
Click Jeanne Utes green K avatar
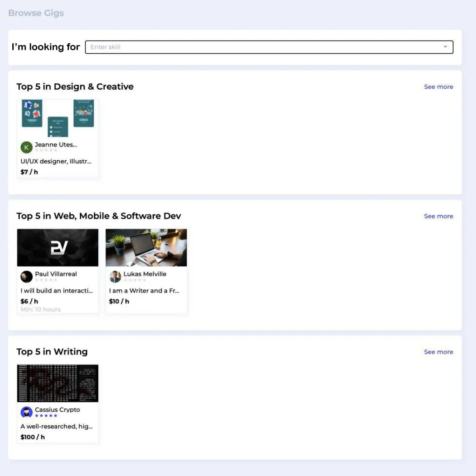(27, 147)
